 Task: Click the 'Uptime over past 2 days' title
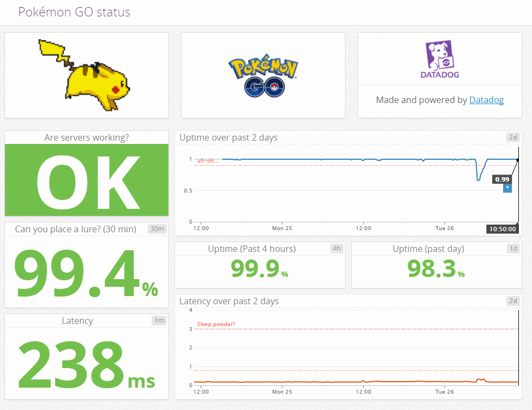(228, 137)
